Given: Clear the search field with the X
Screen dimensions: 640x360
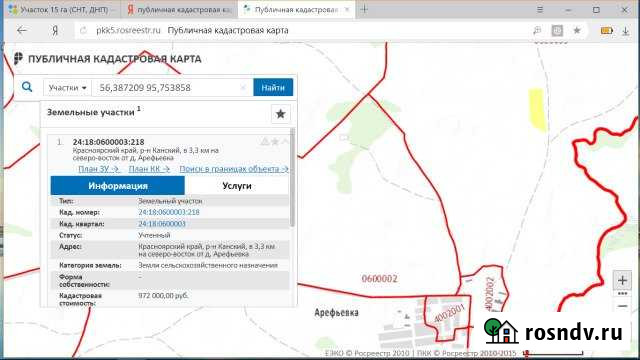Looking at the screenshot, I should point(243,87).
